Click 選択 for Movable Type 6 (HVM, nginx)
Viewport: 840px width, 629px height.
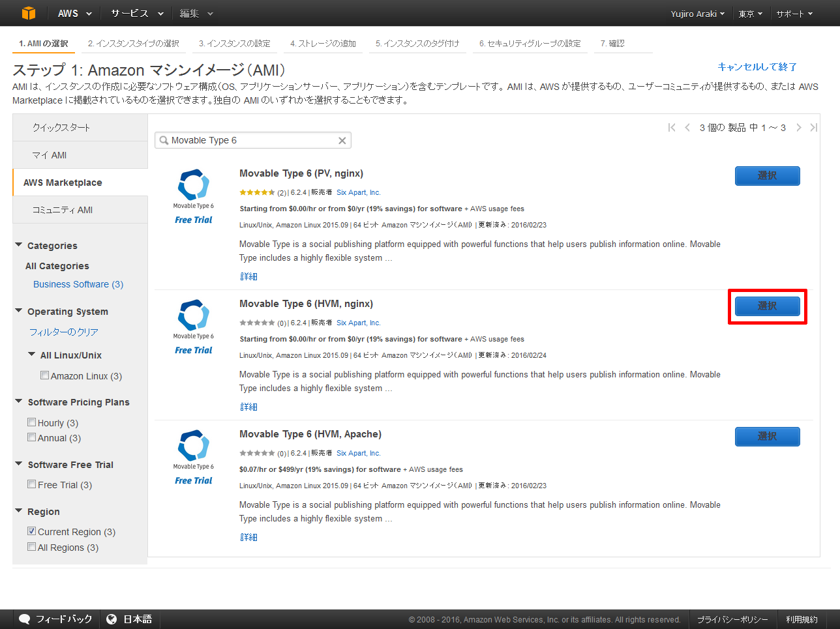coord(768,306)
